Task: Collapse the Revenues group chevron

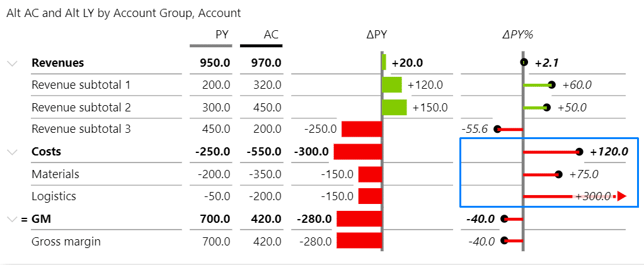Action: [x=11, y=63]
